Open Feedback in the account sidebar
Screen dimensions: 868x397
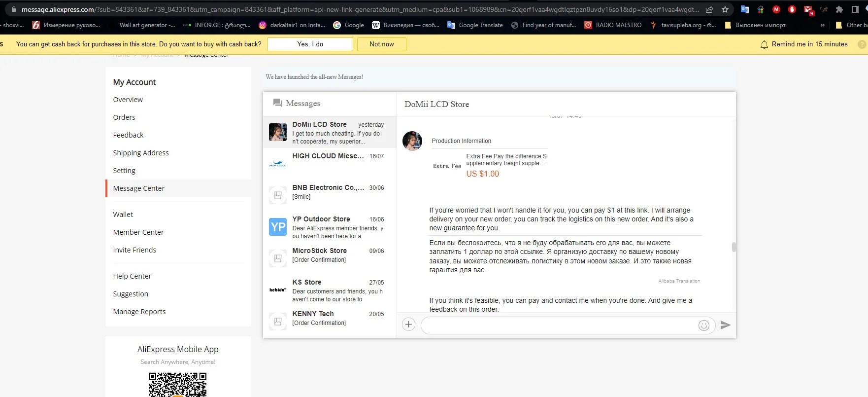click(x=128, y=135)
